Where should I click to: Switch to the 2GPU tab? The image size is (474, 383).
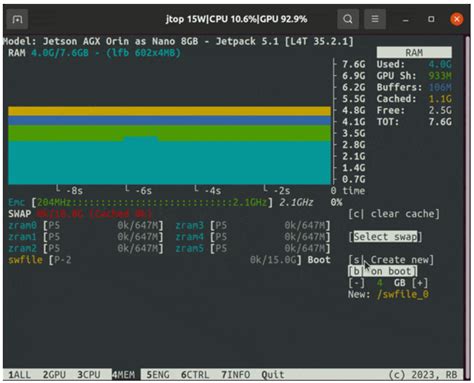[54, 375]
